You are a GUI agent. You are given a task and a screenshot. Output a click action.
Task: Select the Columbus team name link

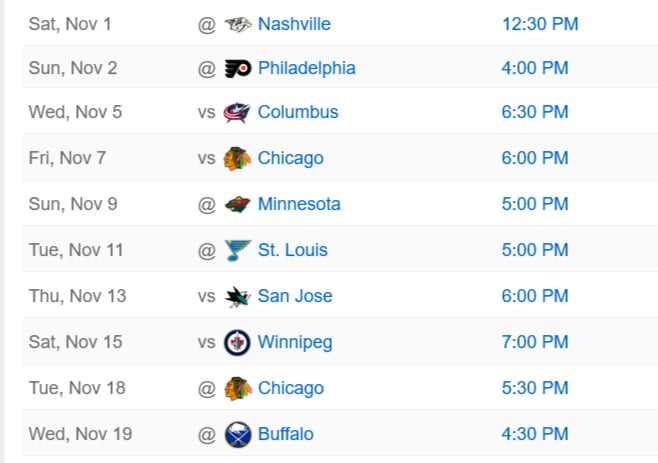point(298,112)
